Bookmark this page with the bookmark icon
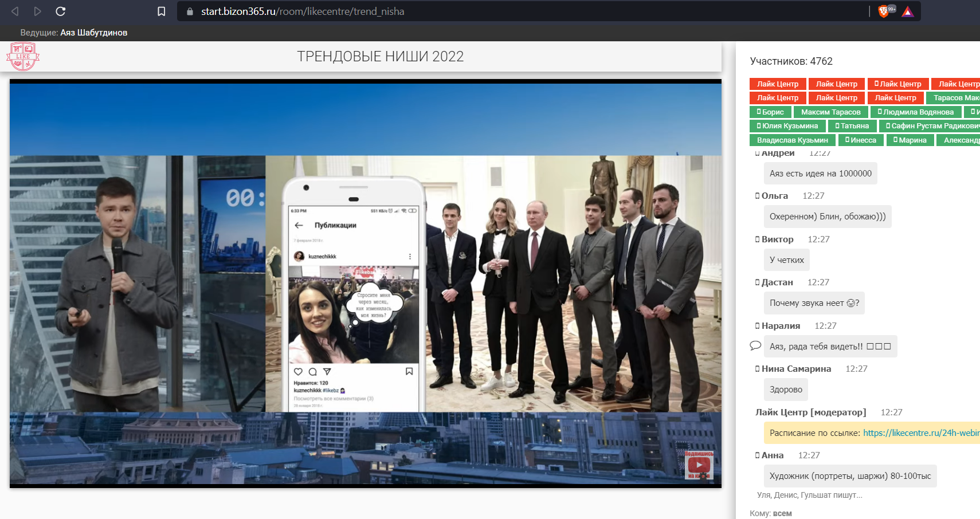This screenshot has width=980, height=519. coord(162,11)
